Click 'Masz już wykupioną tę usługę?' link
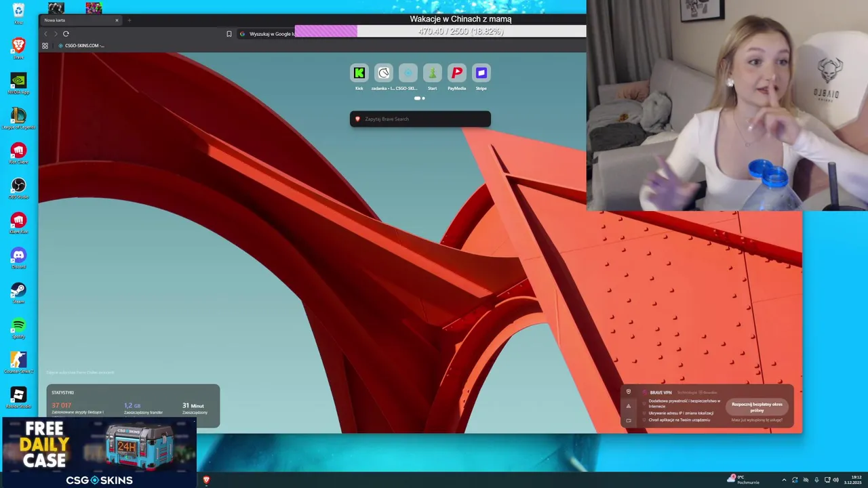868x488 pixels. 757,420
